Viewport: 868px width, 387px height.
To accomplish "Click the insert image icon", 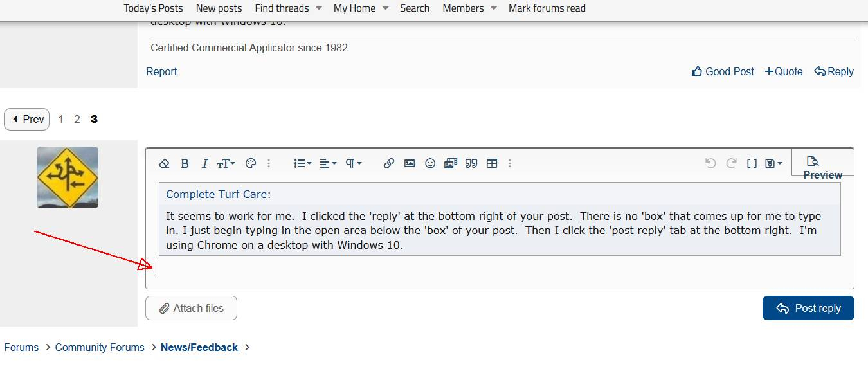I will [x=410, y=163].
